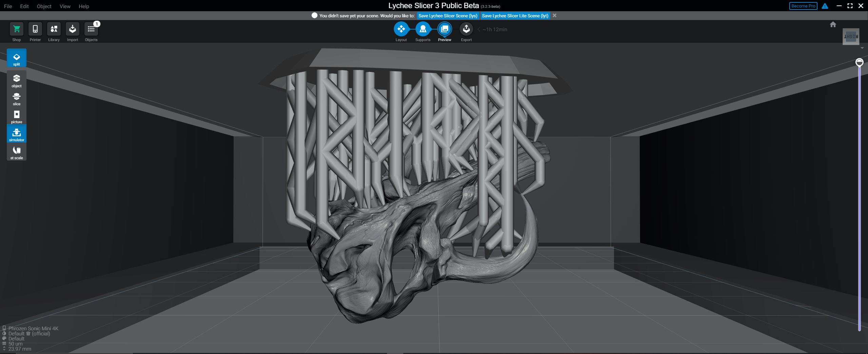Open the Objects list icon
This screenshot has width=868, height=354.
click(x=91, y=29)
